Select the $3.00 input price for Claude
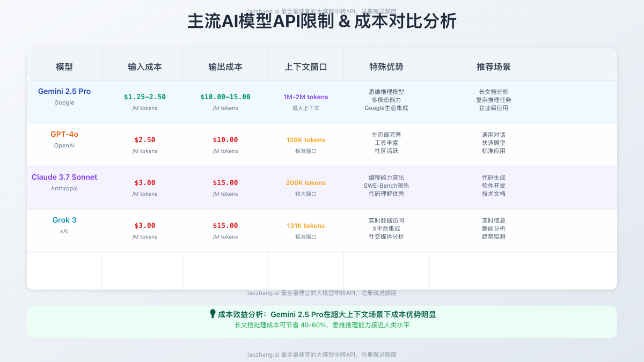The height and width of the screenshot is (362, 644). pos(145,183)
